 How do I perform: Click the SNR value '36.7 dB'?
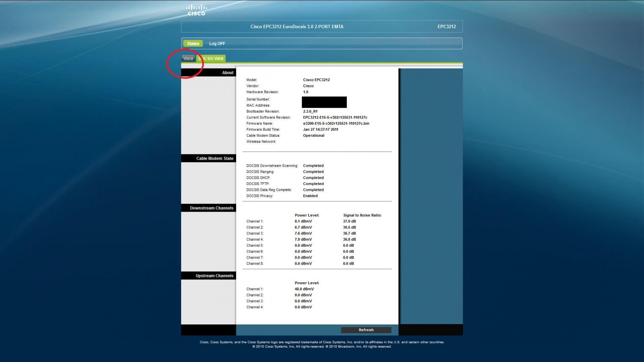click(350, 234)
